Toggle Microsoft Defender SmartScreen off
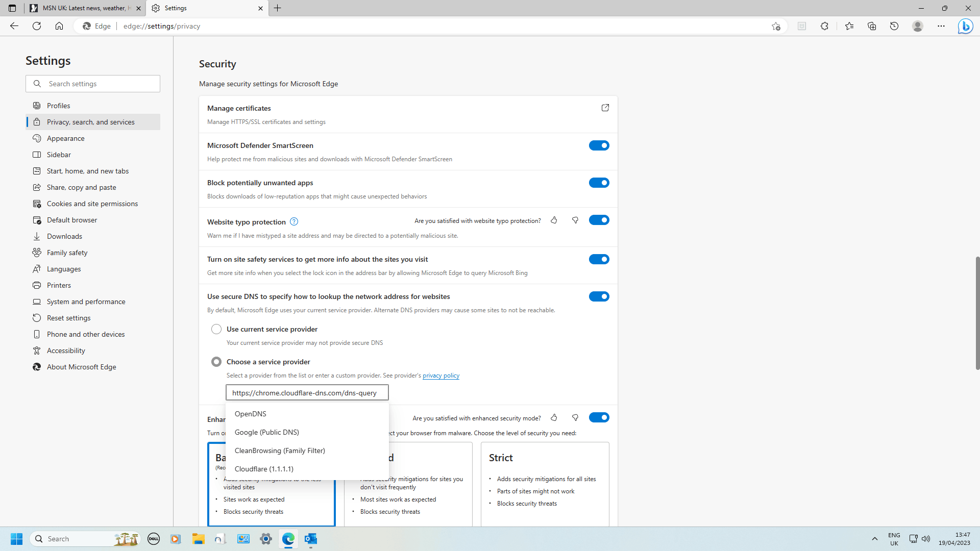 pos(599,145)
